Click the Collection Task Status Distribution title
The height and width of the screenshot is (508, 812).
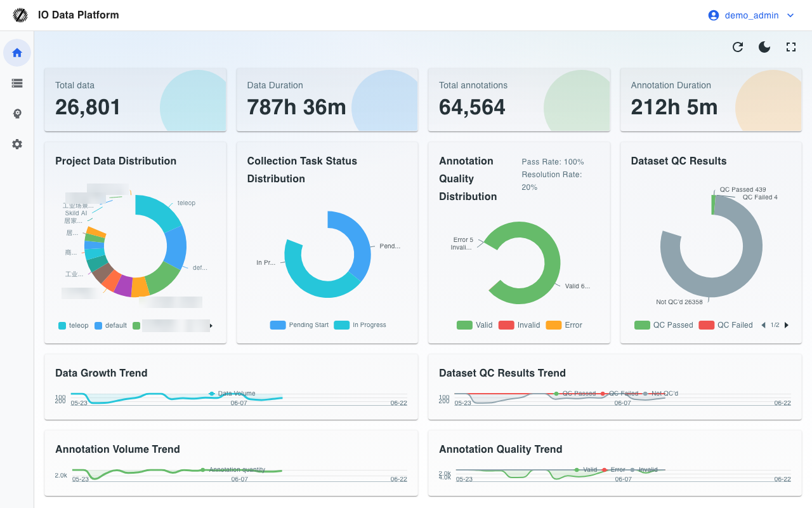click(302, 170)
